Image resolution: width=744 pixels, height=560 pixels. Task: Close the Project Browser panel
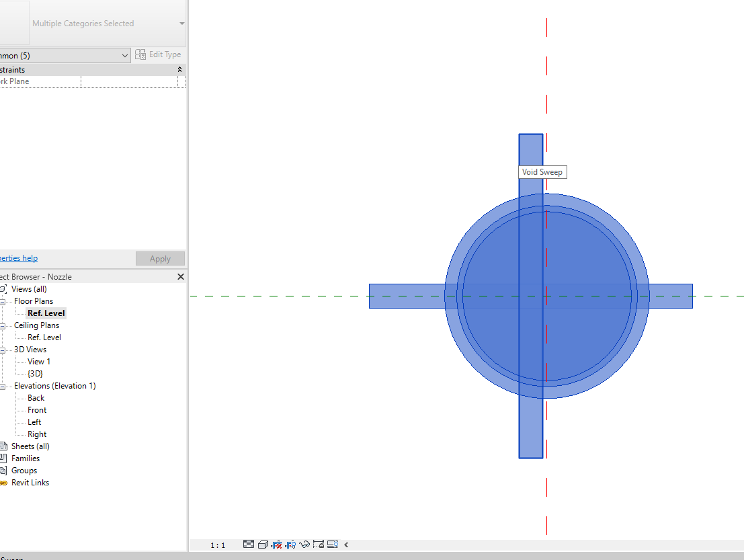pos(179,276)
